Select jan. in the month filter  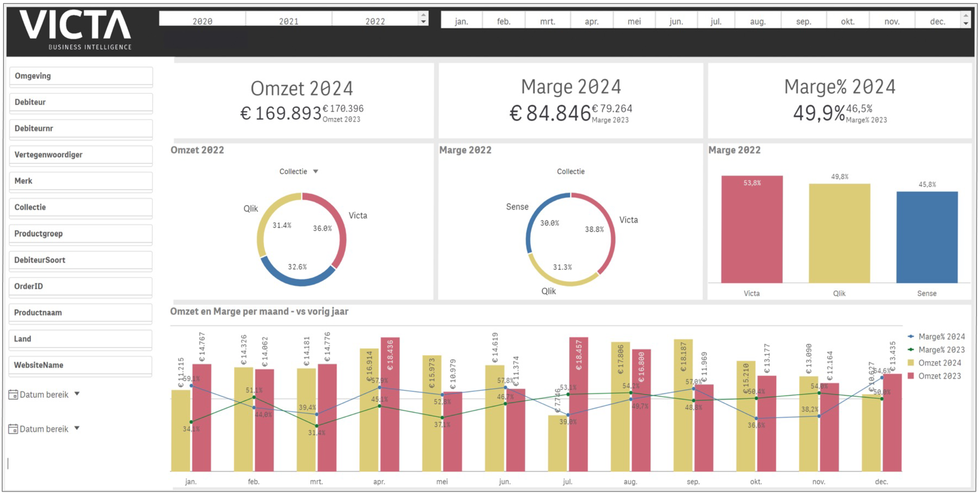tap(461, 21)
